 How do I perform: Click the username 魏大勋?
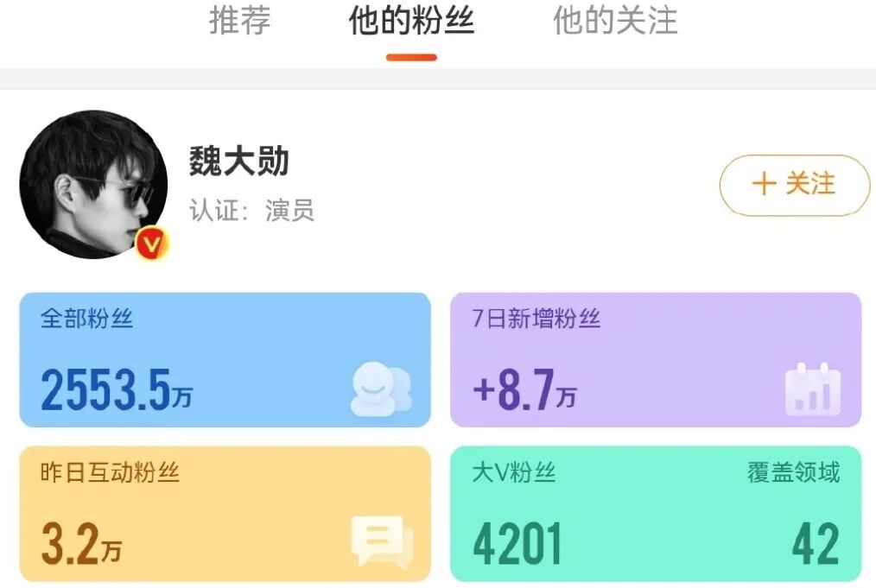(238, 161)
